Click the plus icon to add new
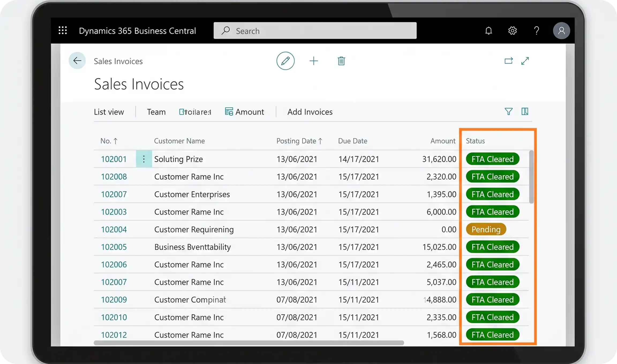This screenshot has width=617, height=364. (314, 61)
